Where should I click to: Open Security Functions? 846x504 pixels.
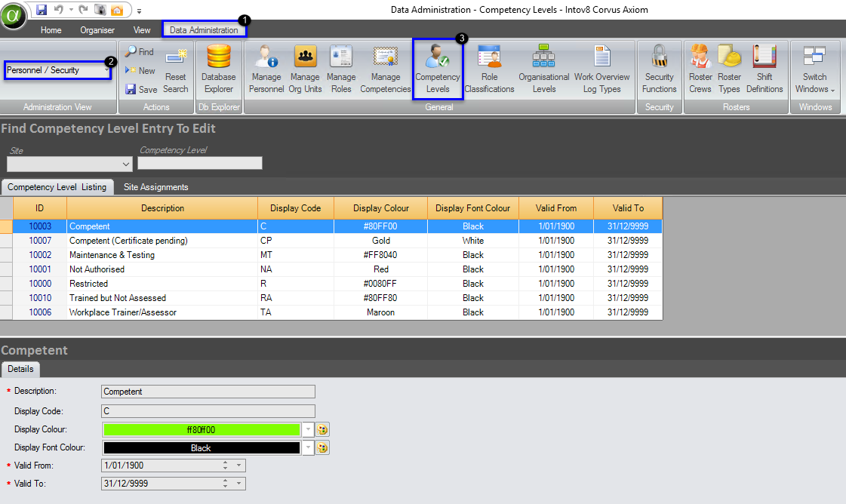tap(659, 69)
